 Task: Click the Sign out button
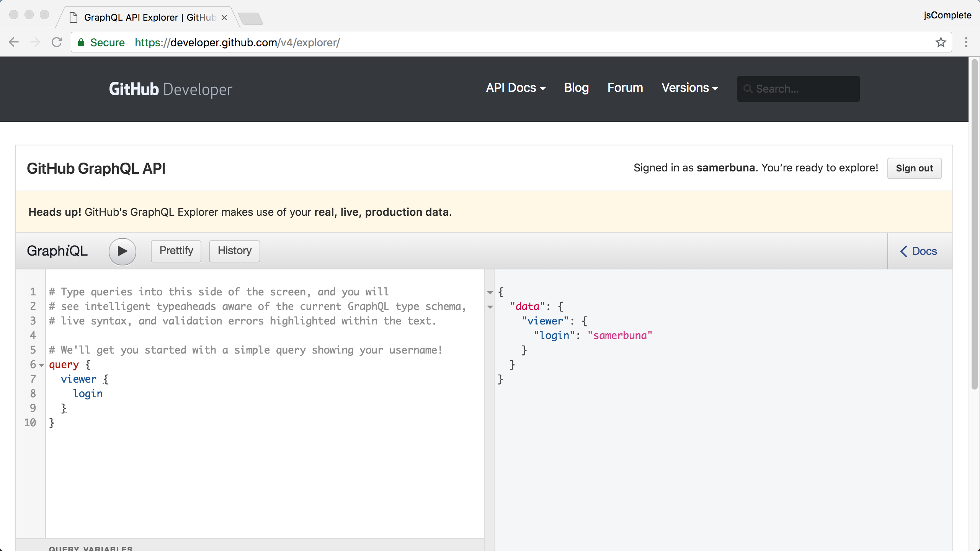point(914,168)
